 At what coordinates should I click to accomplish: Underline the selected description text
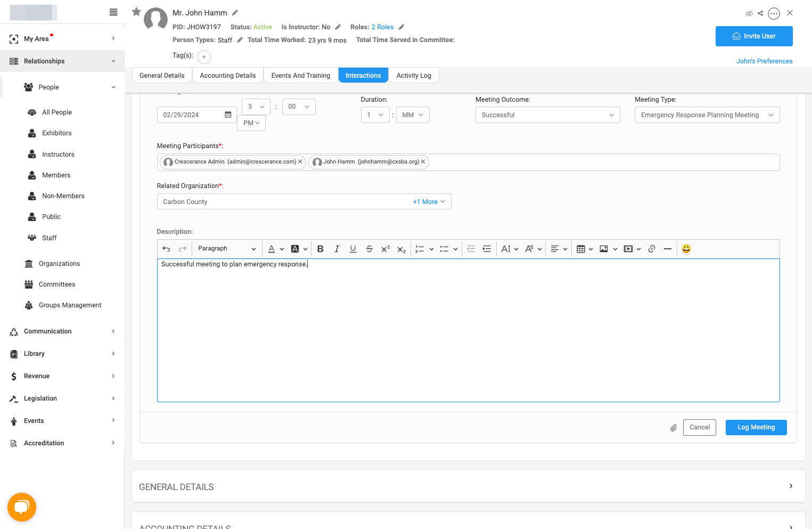352,249
